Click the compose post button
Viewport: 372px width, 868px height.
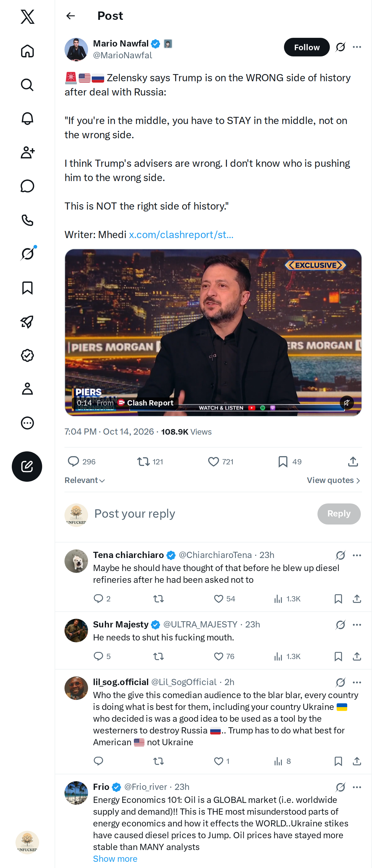[x=27, y=466]
